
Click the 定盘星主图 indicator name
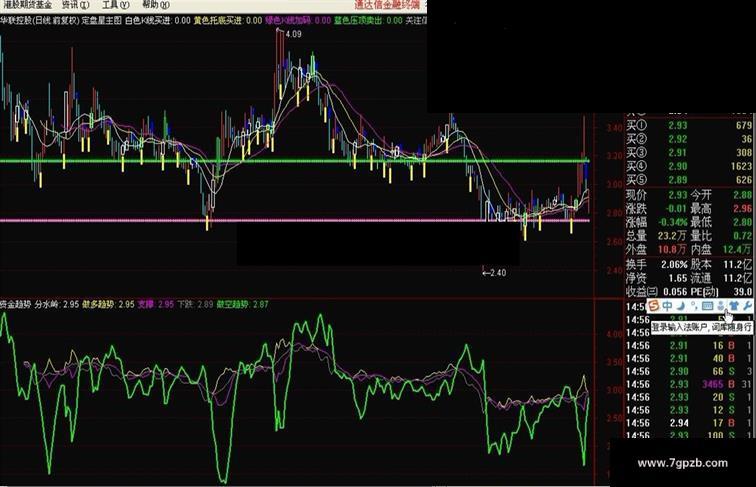[102, 20]
